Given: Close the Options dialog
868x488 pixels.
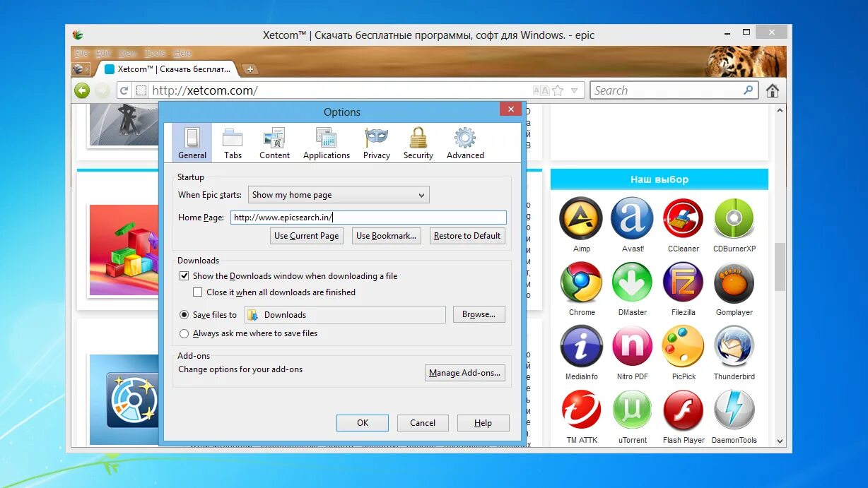Looking at the screenshot, I should pyautogui.click(x=510, y=109).
